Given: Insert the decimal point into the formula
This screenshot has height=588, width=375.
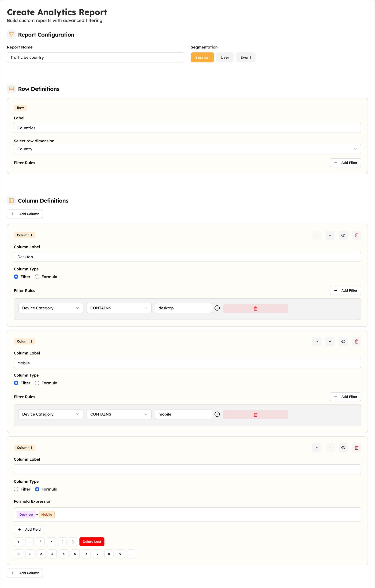Looking at the screenshot, I should [131, 554].
